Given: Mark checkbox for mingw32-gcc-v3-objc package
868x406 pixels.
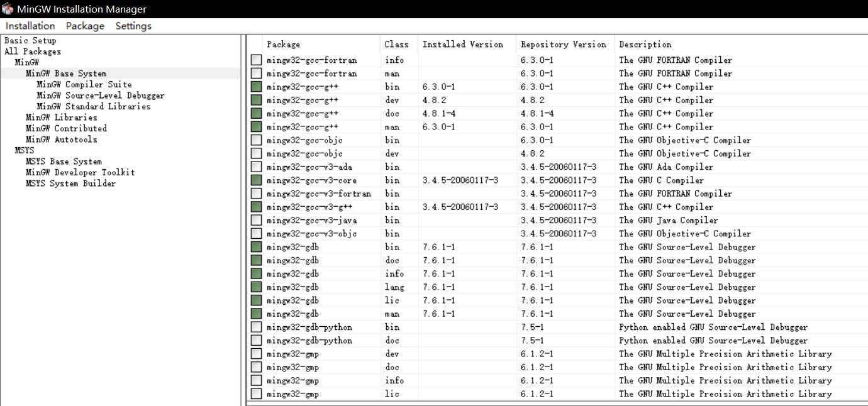Looking at the screenshot, I should (256, 234).
